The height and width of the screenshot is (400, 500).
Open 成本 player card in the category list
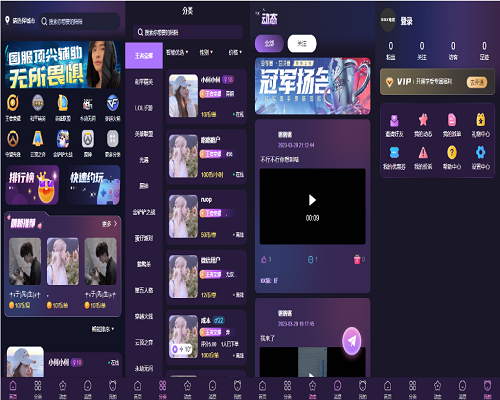coord(206,337)
